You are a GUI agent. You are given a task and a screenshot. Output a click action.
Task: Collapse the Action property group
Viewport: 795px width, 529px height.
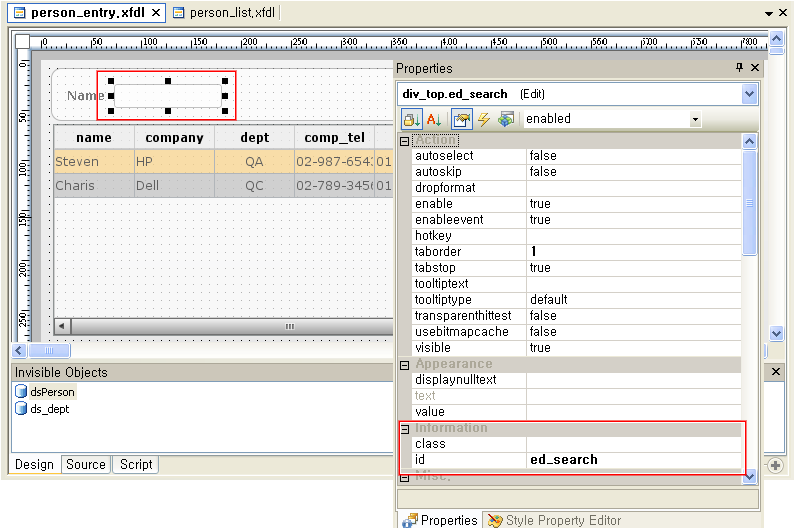[405, 141]
